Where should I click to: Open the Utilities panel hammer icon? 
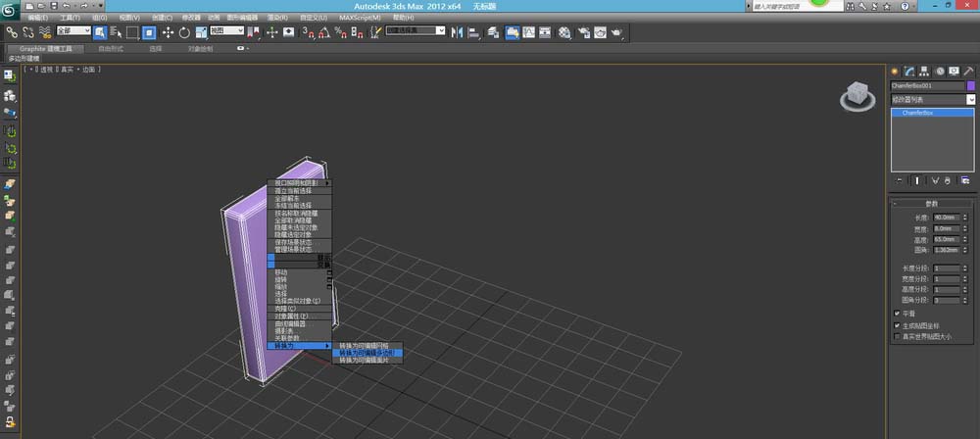point(969,71)
